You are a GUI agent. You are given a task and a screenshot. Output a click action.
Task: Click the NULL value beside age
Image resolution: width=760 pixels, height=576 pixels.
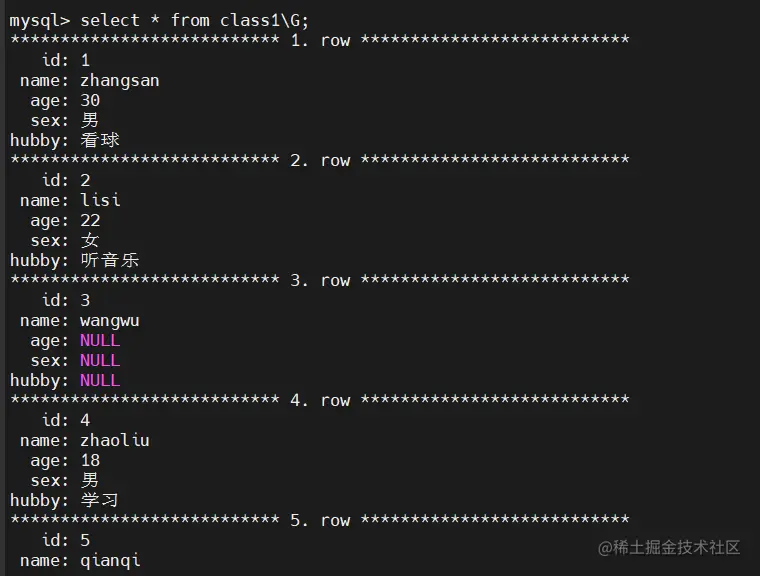(x=100, y=340)
